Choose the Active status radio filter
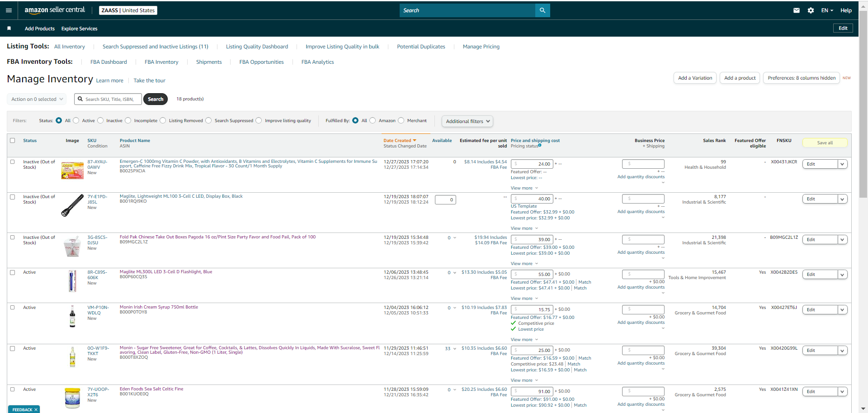 click(x=76, y=120)
